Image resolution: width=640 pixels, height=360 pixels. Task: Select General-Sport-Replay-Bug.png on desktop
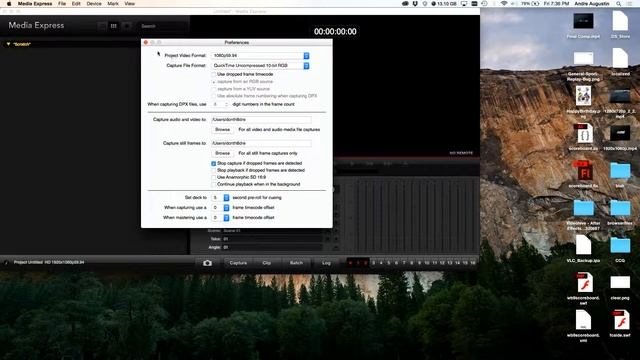point(583,58)
